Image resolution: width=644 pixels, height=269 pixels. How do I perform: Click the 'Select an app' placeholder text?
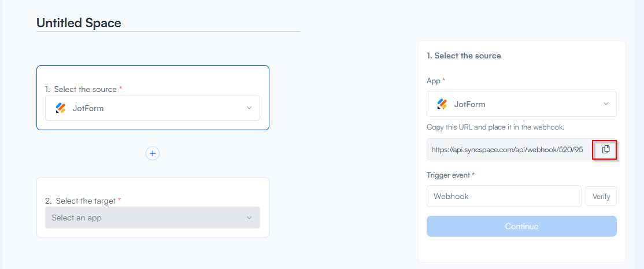coord(77,218)
